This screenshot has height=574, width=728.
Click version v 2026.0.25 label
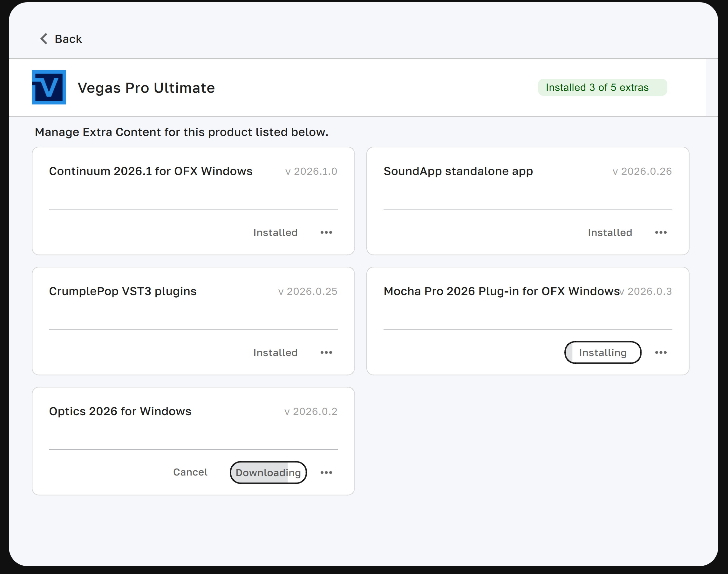click(308, 291)
